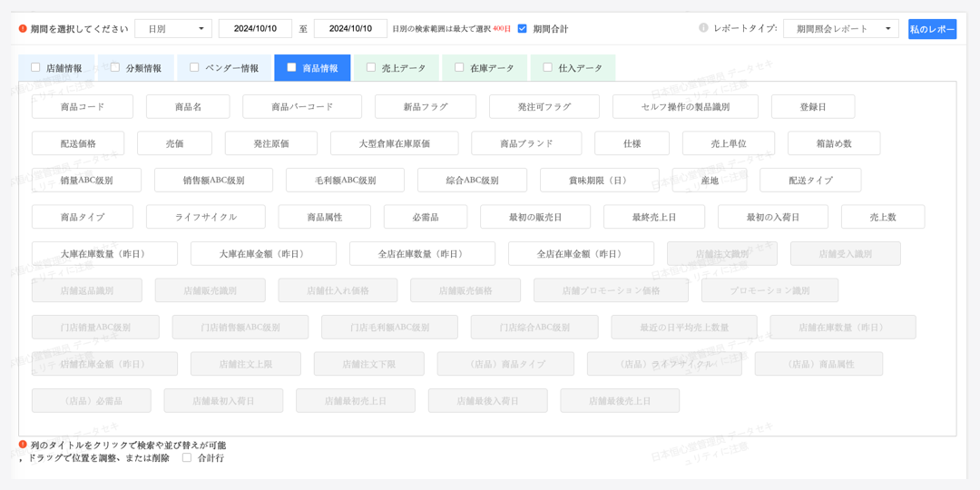Image resolution: width=980 pixels, height=490 pixels.
Task: Enable the 合計行 checkbox
Action: [187, 458]
